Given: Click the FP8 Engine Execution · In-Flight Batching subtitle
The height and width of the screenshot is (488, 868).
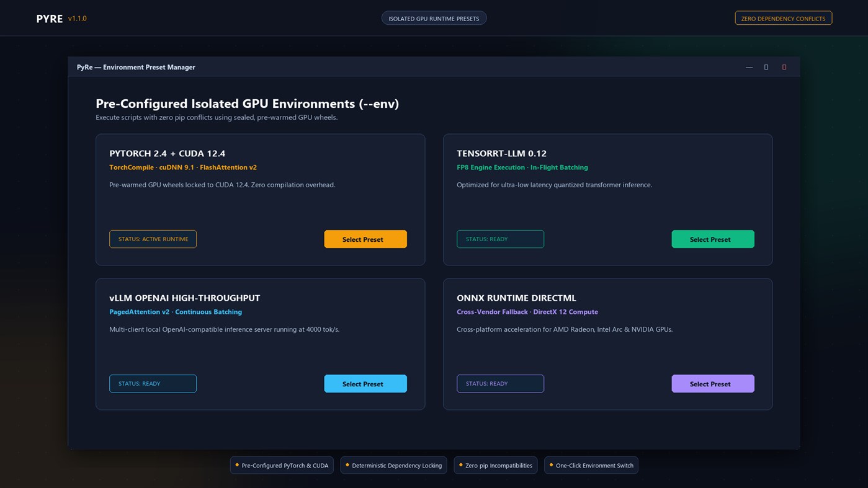Looking at the screenshot, I should (522, 167).
